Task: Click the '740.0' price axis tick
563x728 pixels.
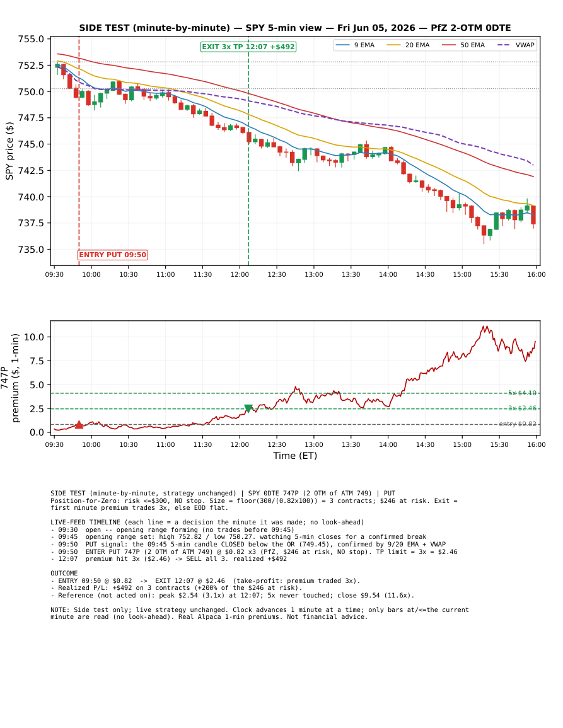Action: tap(31, 197)
